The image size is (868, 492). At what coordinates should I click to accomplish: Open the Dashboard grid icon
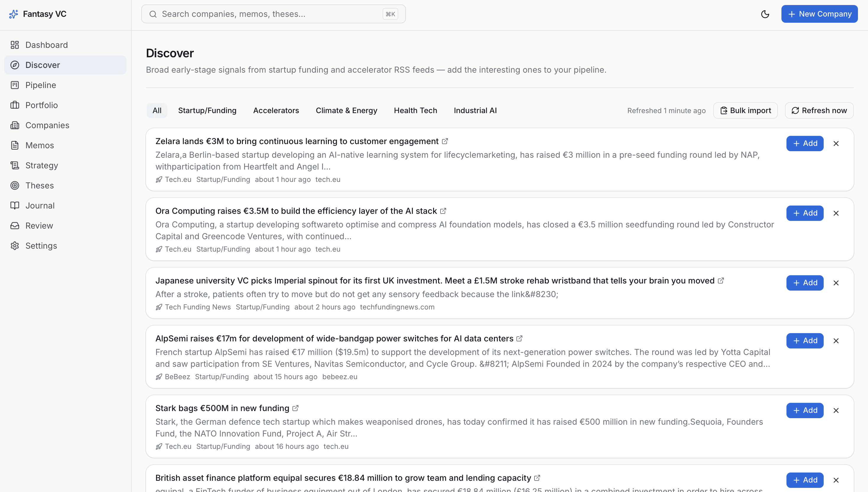(14, 45)
